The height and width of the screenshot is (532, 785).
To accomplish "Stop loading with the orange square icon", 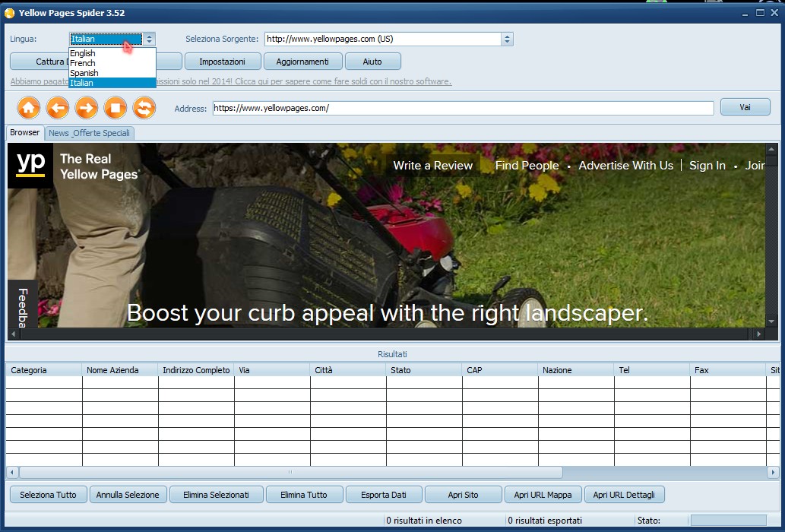I will tap(116, 108).
